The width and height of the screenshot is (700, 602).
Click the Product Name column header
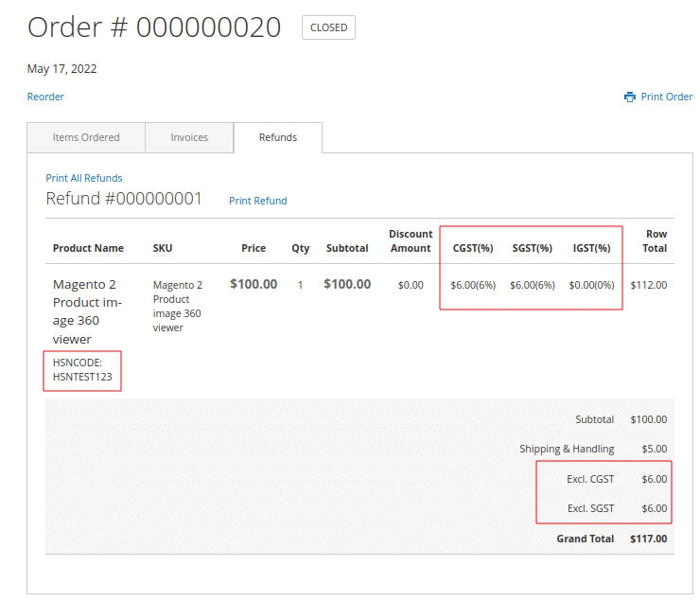88,248
